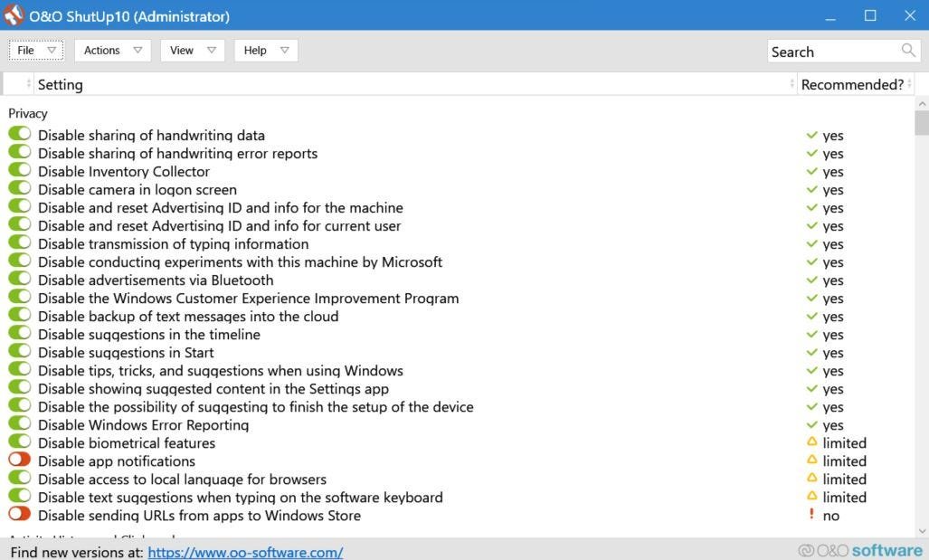Click checkmark for Customer Experience Improvement Program row
929x560 pixels.
pos(811,298)
